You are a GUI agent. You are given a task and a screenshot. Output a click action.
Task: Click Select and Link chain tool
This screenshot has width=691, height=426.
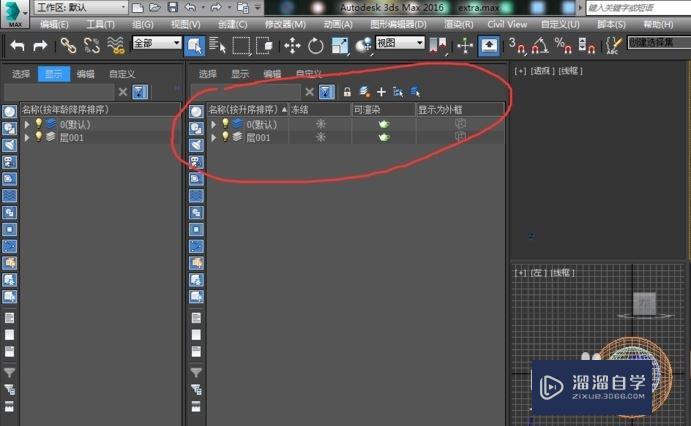click(68, 45)
